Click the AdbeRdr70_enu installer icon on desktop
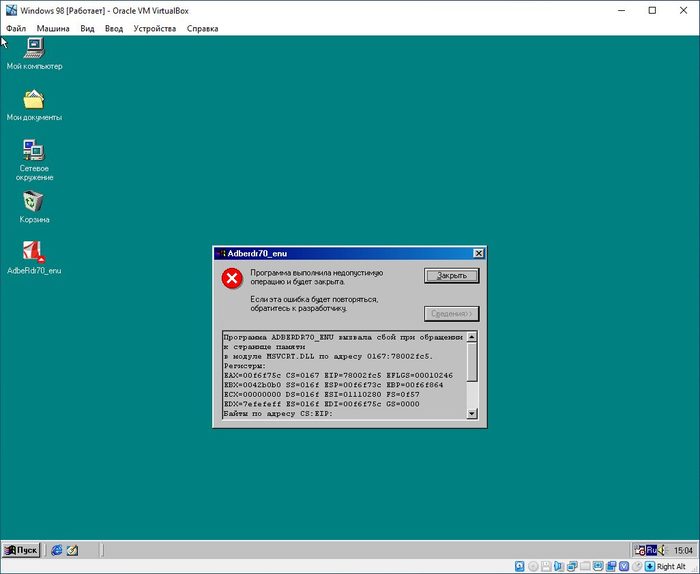This screenshot has width=700, height=574. 34,252
